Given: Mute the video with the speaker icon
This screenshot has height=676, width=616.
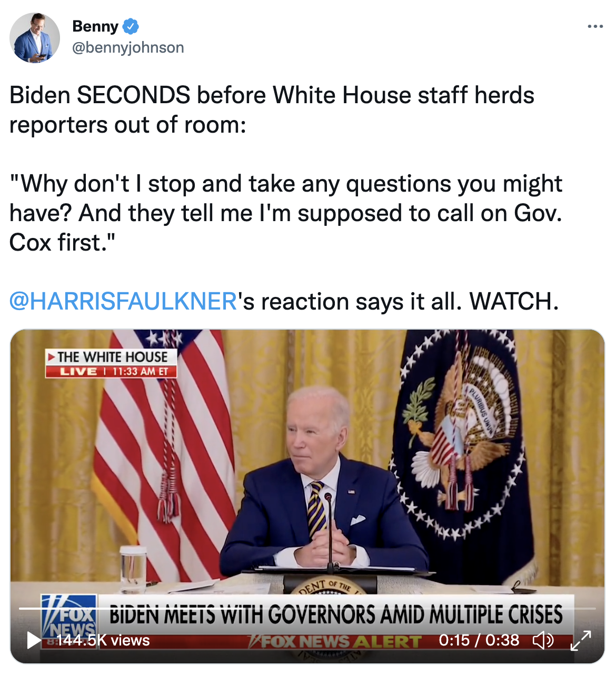Looking at the screenshot, I should tap(543, 640).
